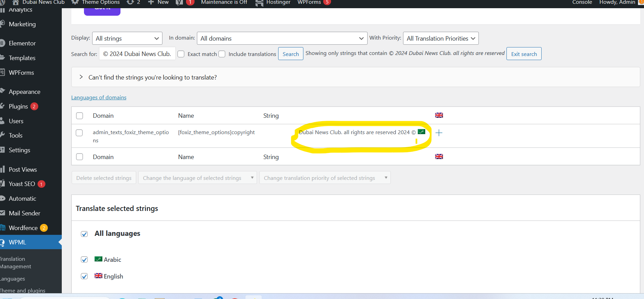
Task: Uncheck All languages checkbox
Action: (x=84, y=234)
